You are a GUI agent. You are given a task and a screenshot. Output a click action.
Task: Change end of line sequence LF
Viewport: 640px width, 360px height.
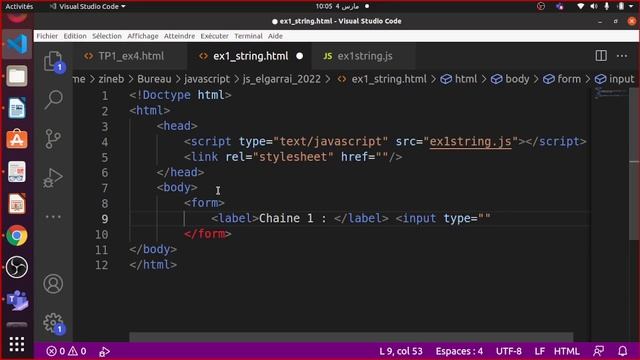point(540,351)
